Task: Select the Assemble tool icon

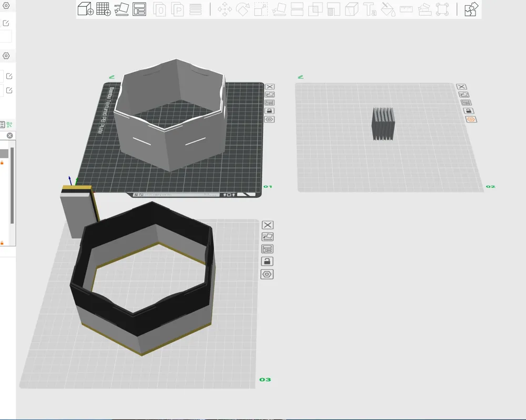Action: coord(424,9)
